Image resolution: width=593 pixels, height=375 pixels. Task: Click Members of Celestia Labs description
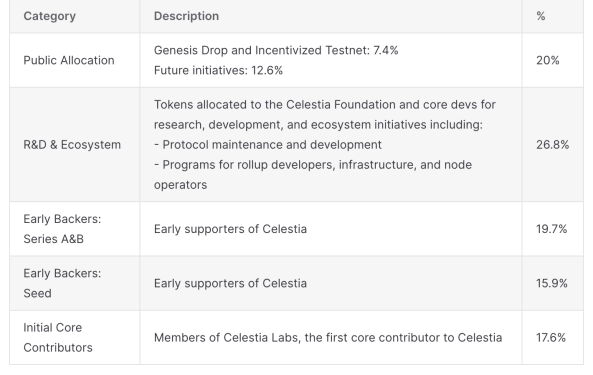point(328,338)
